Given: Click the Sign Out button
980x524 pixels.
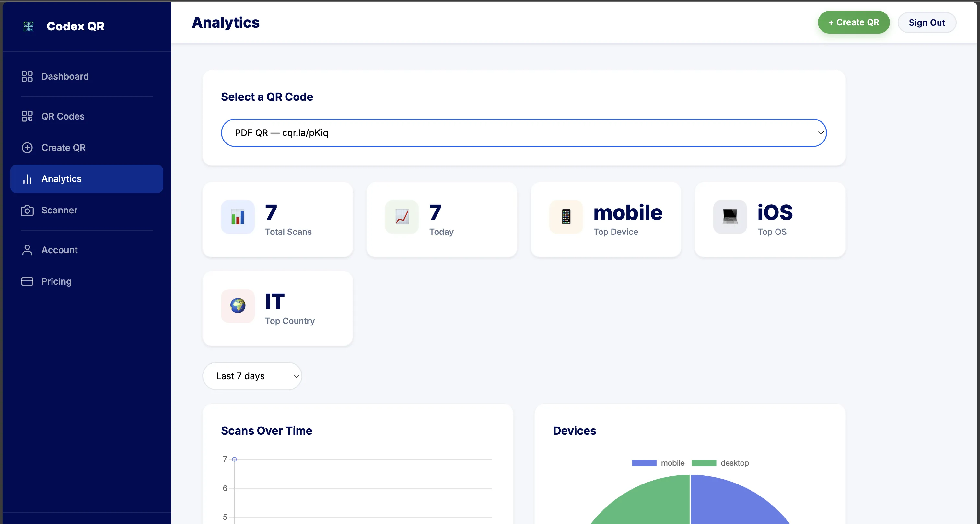Looking at the screenshot, I should 927,22.
